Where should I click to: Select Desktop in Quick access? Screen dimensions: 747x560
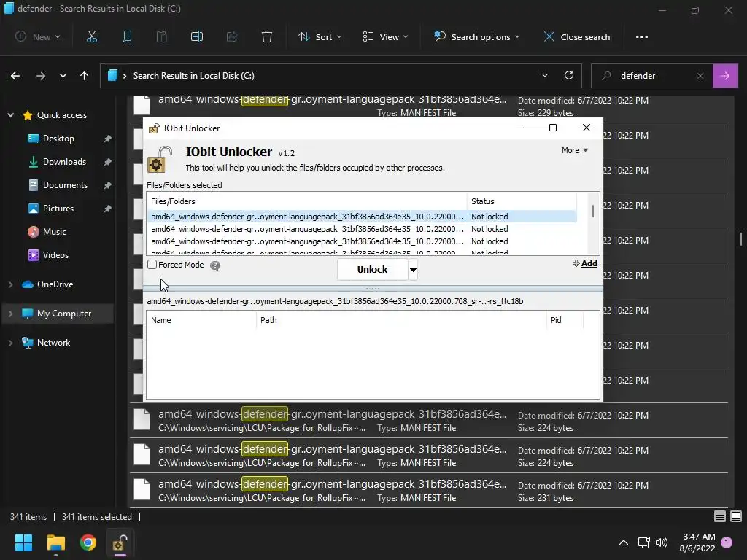tap(58, 138)
